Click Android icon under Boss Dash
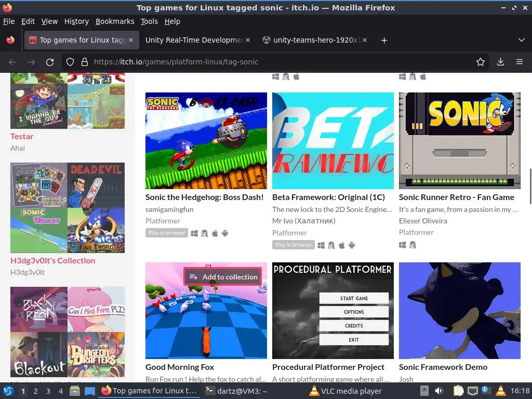This screenshot has width=532, height=399. (225, 233)
